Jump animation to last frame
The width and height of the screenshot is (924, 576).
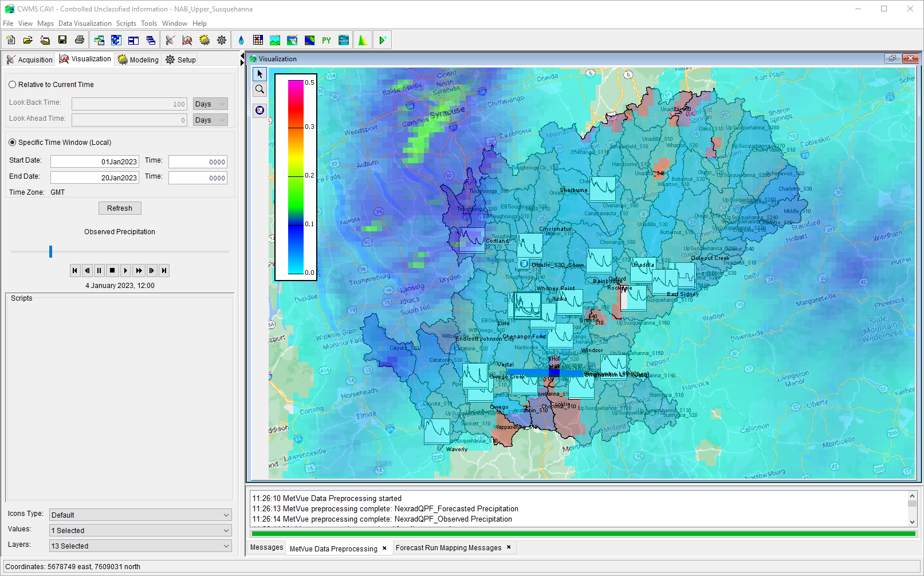pos(164,270)
